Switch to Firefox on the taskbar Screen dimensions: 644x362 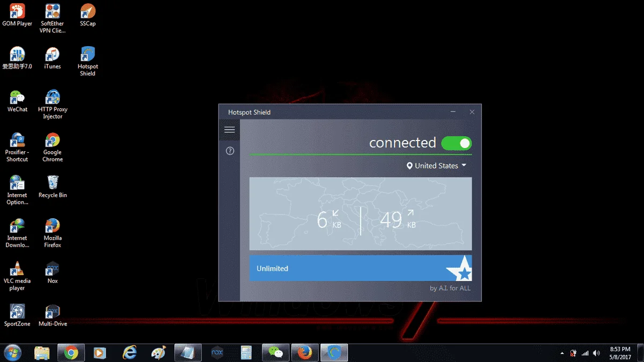tap(305, 352)
